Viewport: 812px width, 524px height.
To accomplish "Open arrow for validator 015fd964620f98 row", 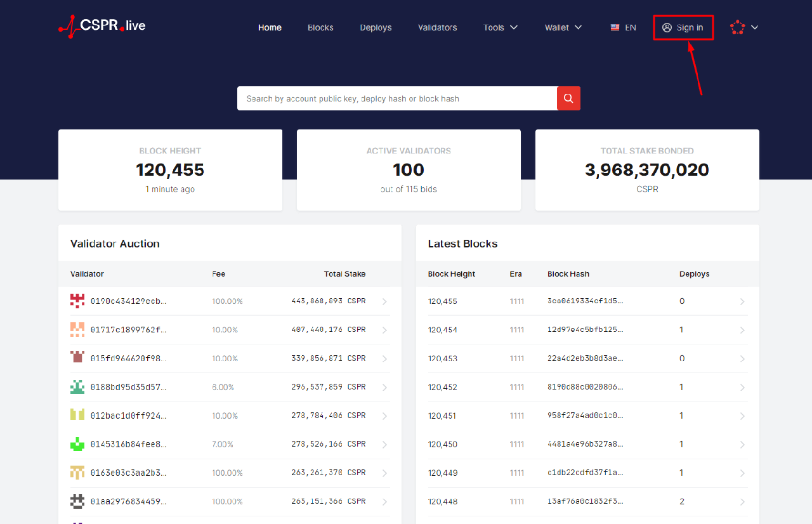I will pyautogui.click(x=384, y=358).
